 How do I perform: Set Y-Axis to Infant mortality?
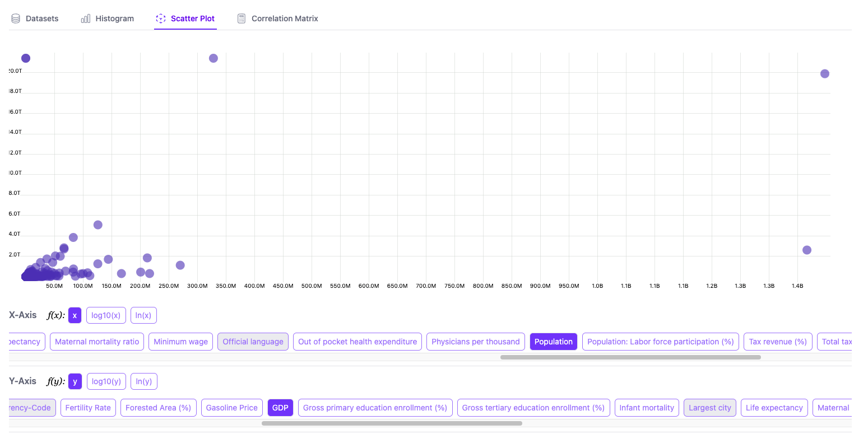[x=647, y=408]
